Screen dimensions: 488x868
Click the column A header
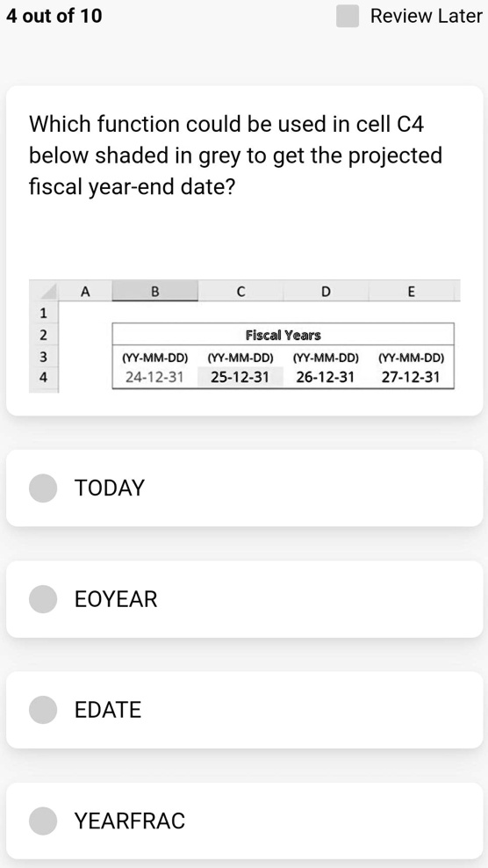(x=84, y=291)
